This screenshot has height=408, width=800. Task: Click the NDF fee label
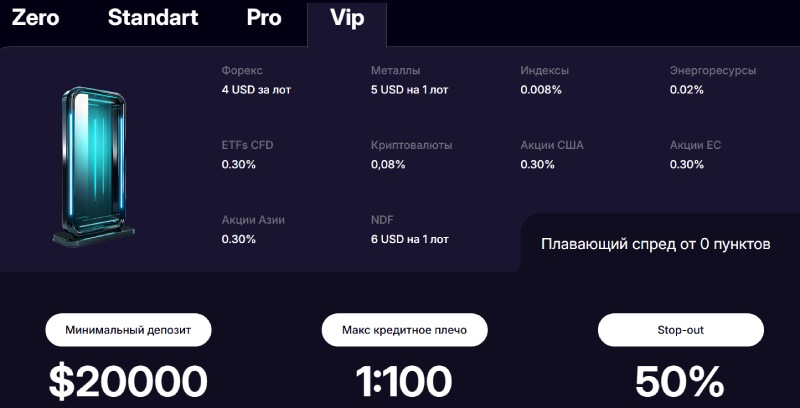(381, 219)
